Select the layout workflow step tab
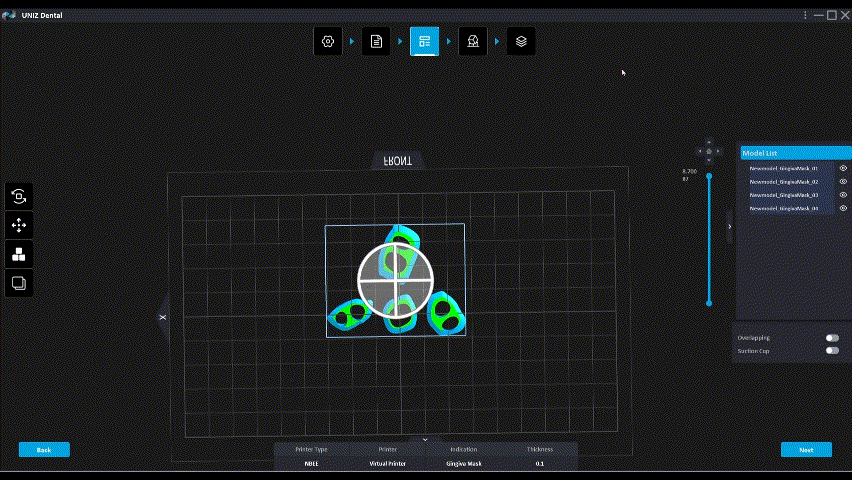This screenshot has height=480, width=852. coord(424,41)
